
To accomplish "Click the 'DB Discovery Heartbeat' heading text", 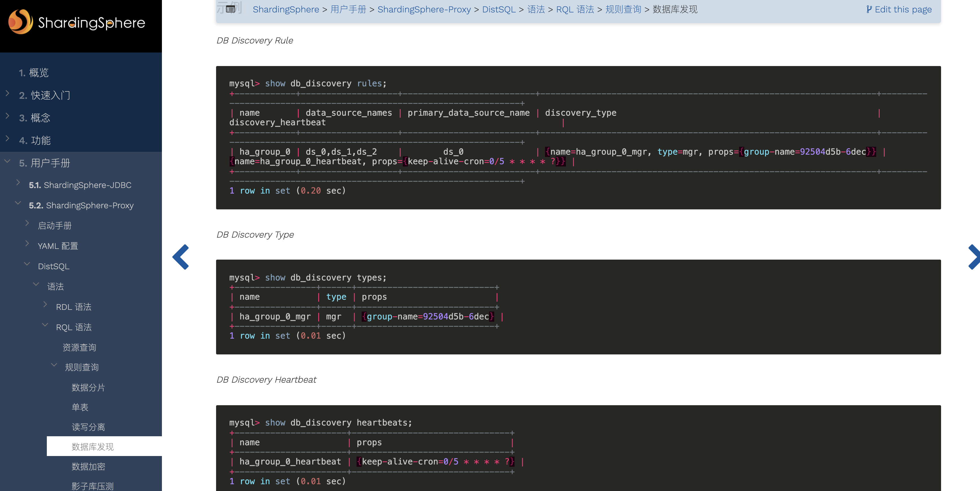I will pos(266,380).
